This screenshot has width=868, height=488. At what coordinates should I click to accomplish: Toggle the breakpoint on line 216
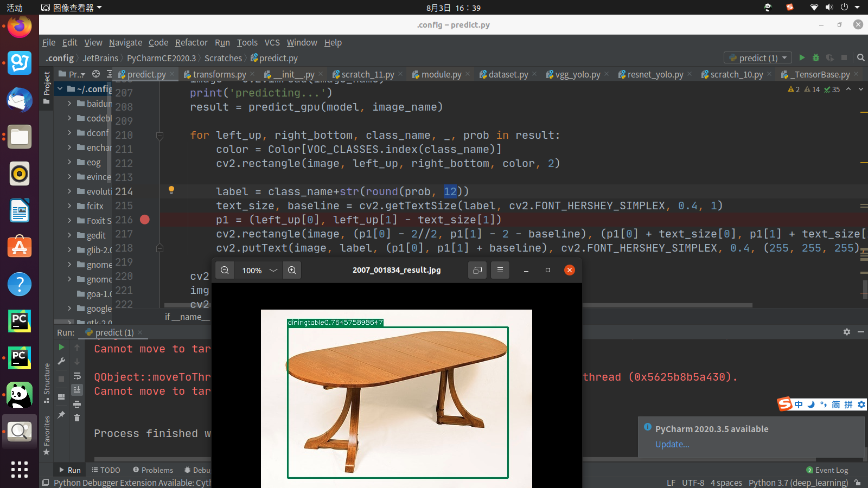tap(144, 220)
